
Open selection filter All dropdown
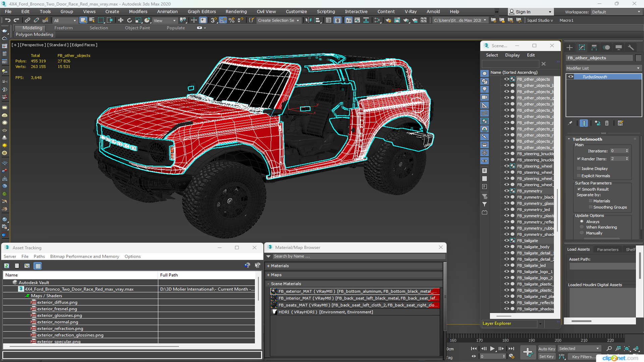pyautogui.click(x=65, y=20)
